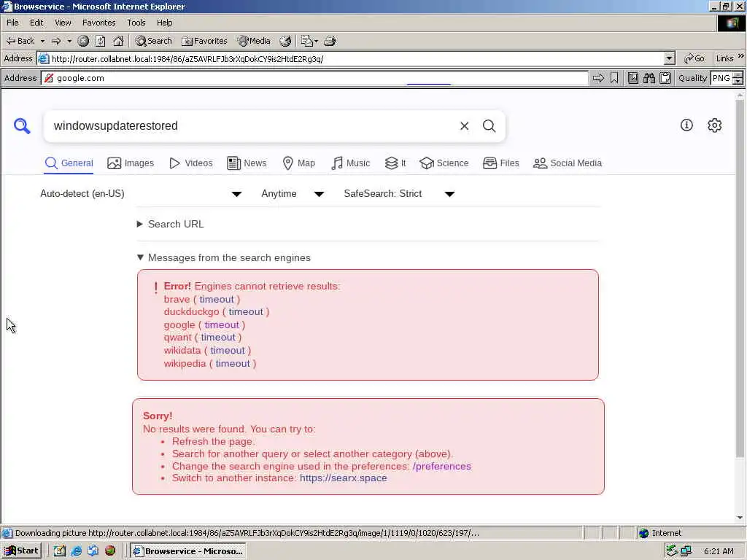Click the Browservice save/download icon
Screen dimensions: 747x560
tap(633, 78)
